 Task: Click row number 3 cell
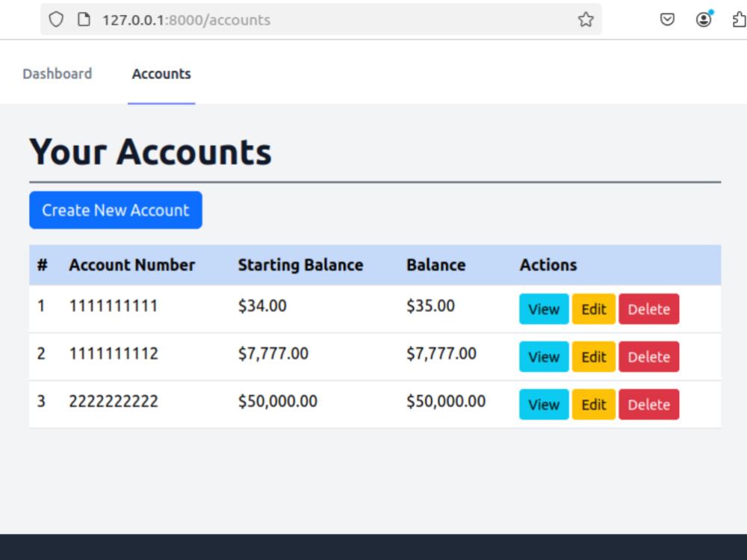click(41, 401)
